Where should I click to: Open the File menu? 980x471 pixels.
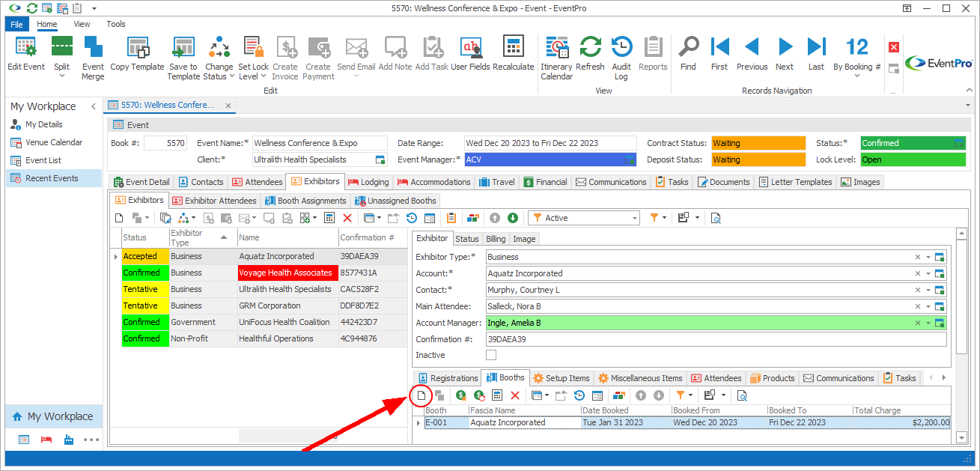[x=17, y=24]
